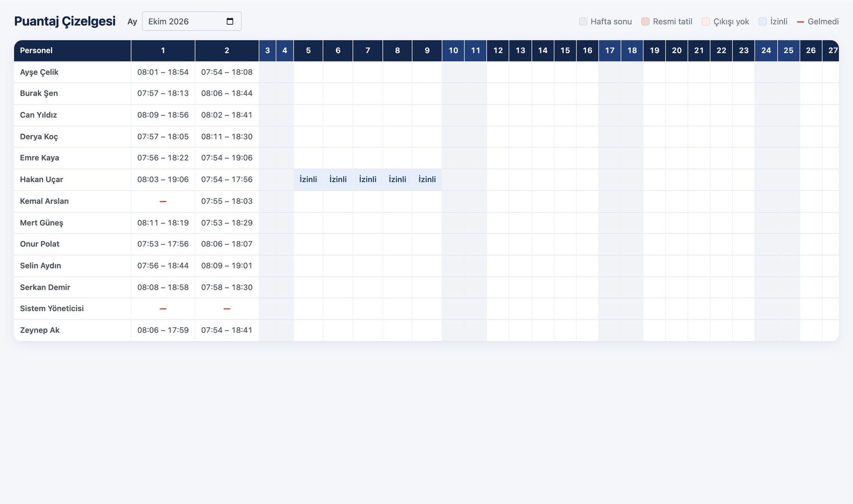The height and width of the screenshot is (504, 853).
Task: Select day 10 column header
Action: pyautogui.click(x=453, y=51)
